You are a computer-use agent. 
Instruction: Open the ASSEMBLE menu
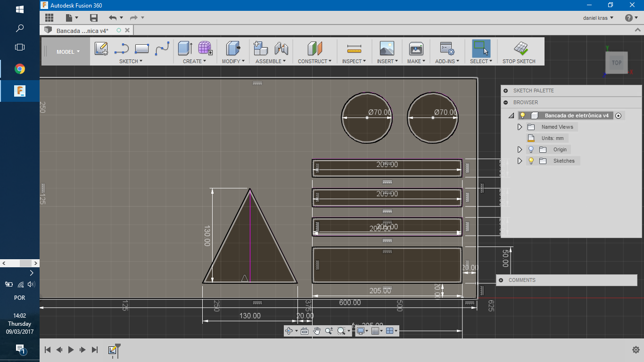pos(271,61)
